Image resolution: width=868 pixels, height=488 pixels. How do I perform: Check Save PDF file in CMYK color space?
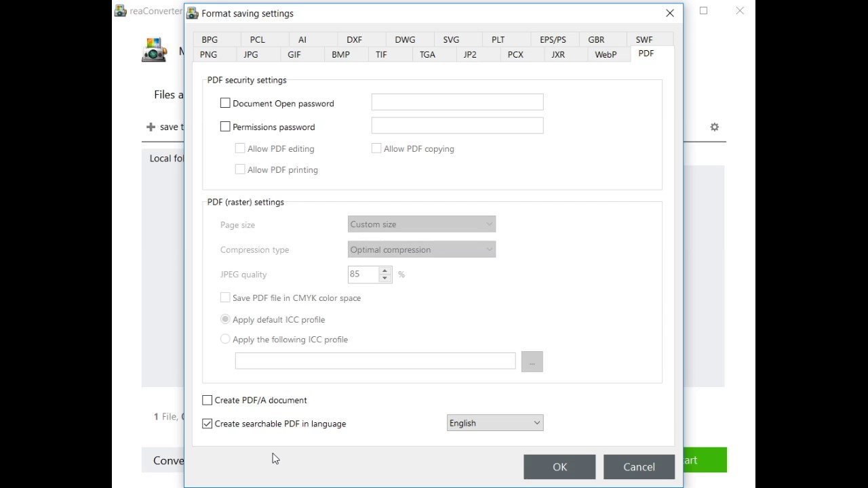(x=225, y=298)
